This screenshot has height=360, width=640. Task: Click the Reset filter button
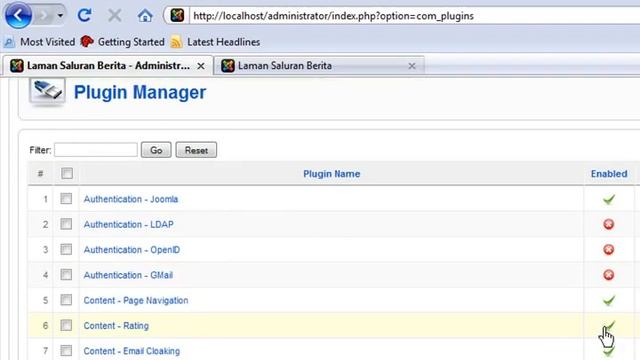coord(196,150)
